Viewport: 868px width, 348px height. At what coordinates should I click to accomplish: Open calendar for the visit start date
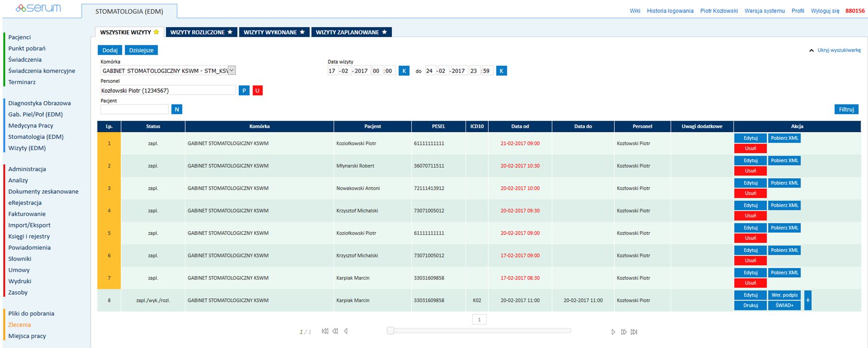coord(403,71)
